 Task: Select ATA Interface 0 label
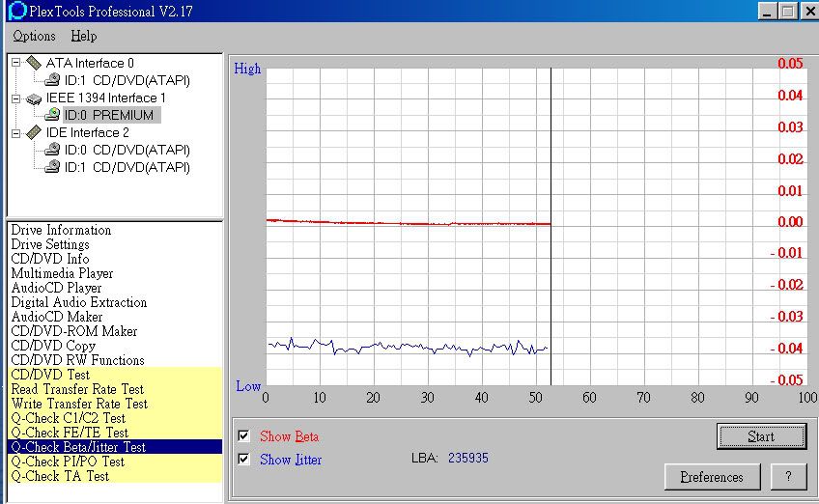point(90,63)
